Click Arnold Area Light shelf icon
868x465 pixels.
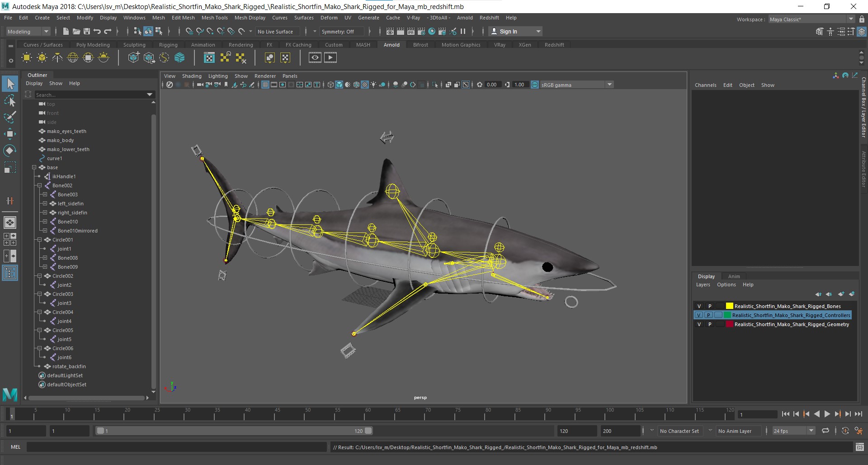(x=27, y=57)
